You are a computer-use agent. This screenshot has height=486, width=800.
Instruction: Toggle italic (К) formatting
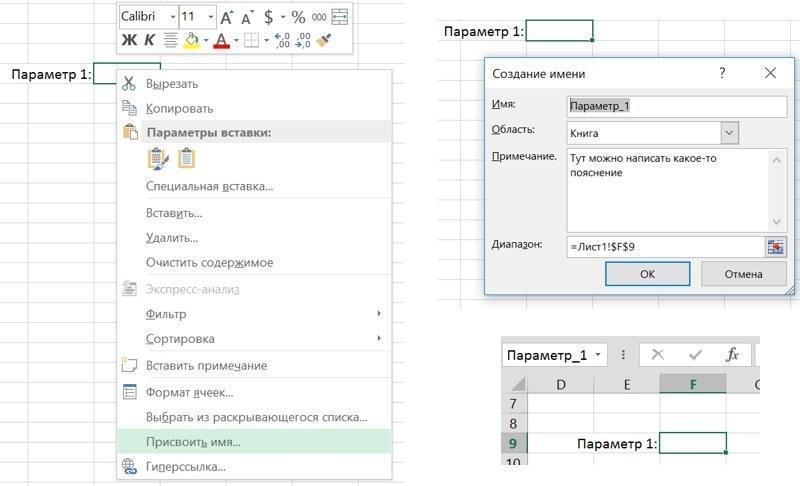click(x=149, y=40)
